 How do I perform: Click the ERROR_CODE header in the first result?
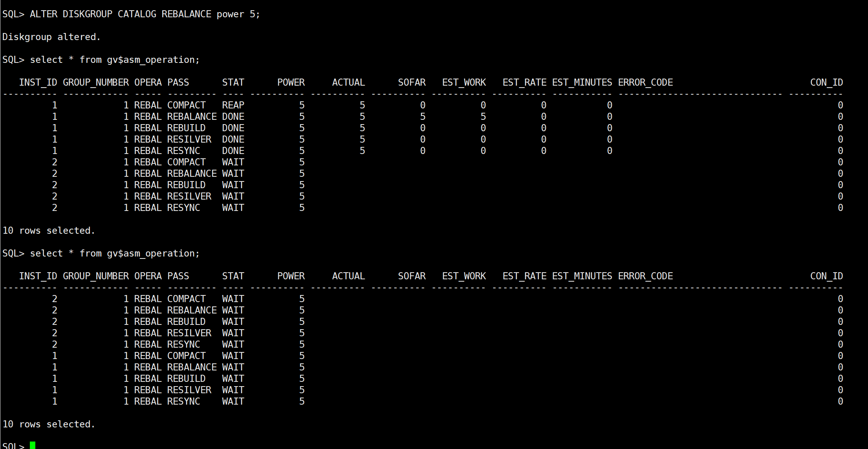tap(645, 82)
